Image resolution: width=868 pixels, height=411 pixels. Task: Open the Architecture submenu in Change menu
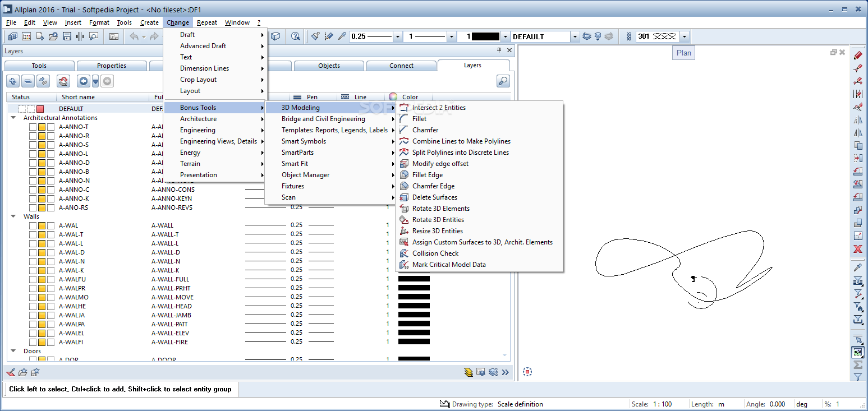[215, 119]
